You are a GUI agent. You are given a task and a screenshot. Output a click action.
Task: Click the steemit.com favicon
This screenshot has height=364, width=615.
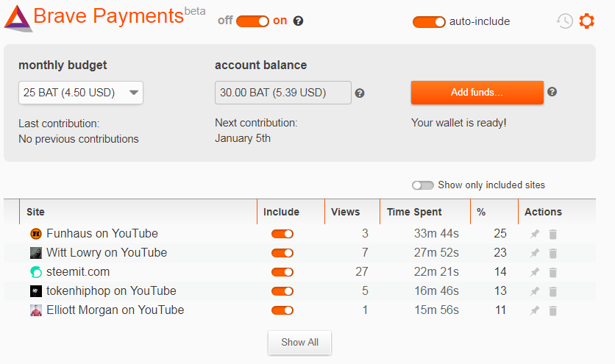click(36, 272)
